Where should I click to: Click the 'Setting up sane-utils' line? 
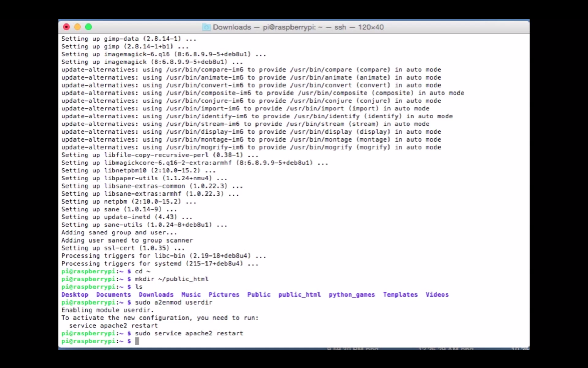(x=144, y=225)
